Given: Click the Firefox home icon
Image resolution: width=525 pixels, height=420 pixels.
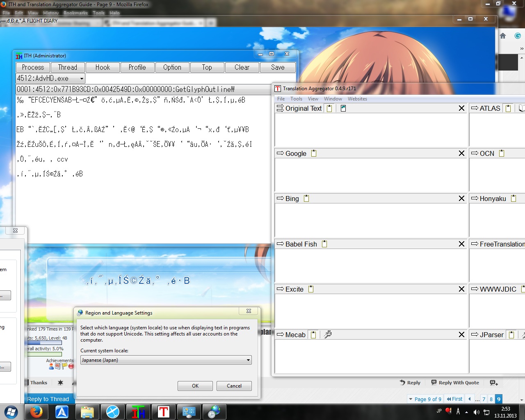Looking at the screenshot, I should [x=503, y=36].
